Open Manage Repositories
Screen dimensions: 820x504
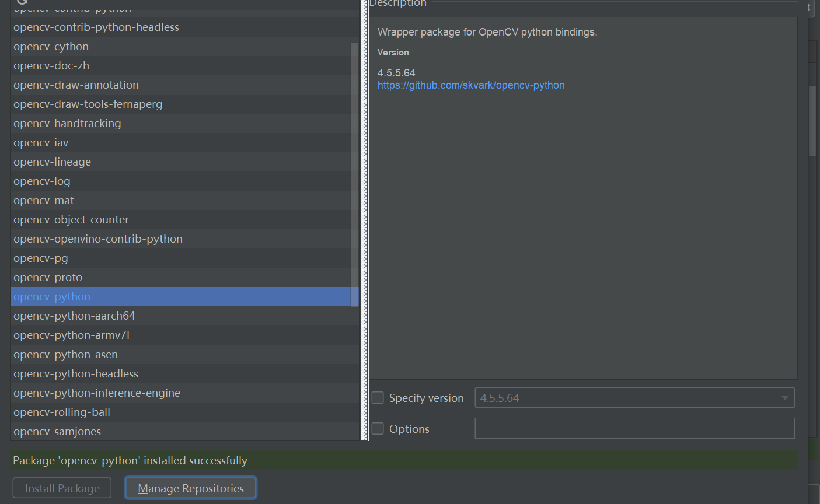point(191,488)
